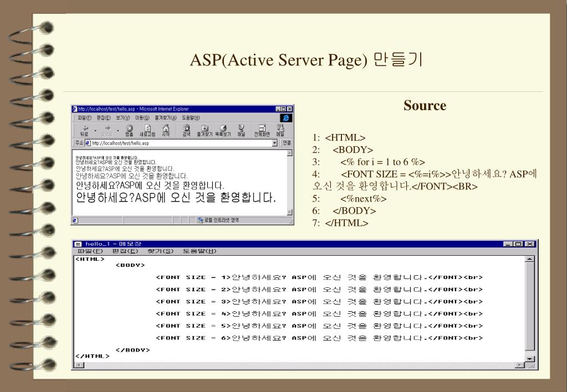Click the IE window title bar icon
Screen dimensions: 567x392
[75, 109]
